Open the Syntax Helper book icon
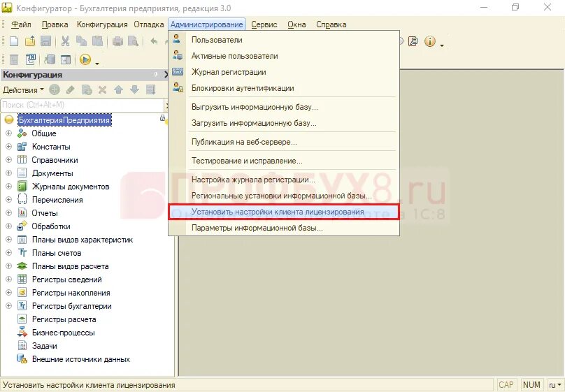This screenshot has height=392, width=565. (413, 41)
